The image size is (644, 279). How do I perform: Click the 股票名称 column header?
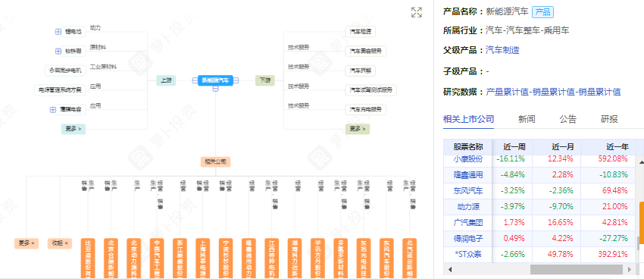pyautogui.click(x=468, y=146)
